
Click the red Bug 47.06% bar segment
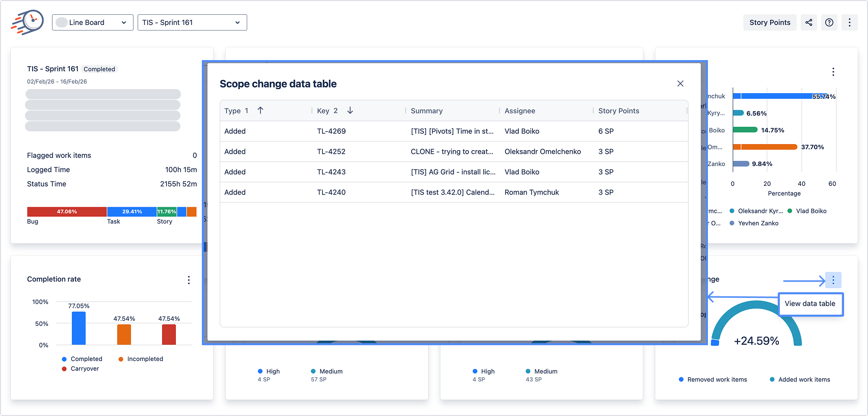67,212
